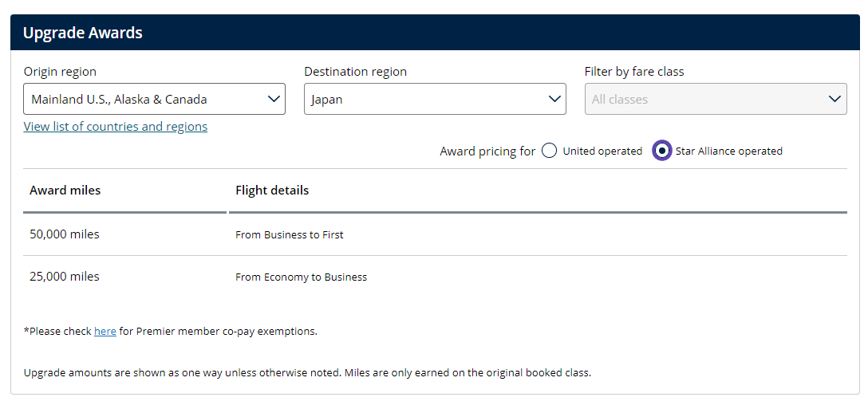This screenshot has height=405, width=868.
Task: Open the Filter by fare class dropdown
Action: (716, 99)
